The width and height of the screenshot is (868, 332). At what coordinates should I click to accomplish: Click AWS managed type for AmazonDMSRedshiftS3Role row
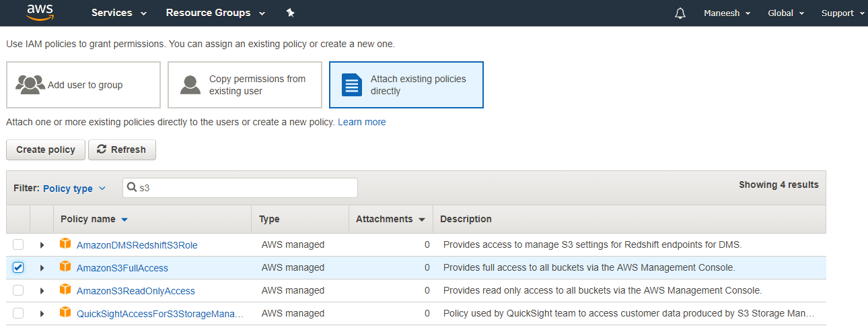(x=293, y=244)
